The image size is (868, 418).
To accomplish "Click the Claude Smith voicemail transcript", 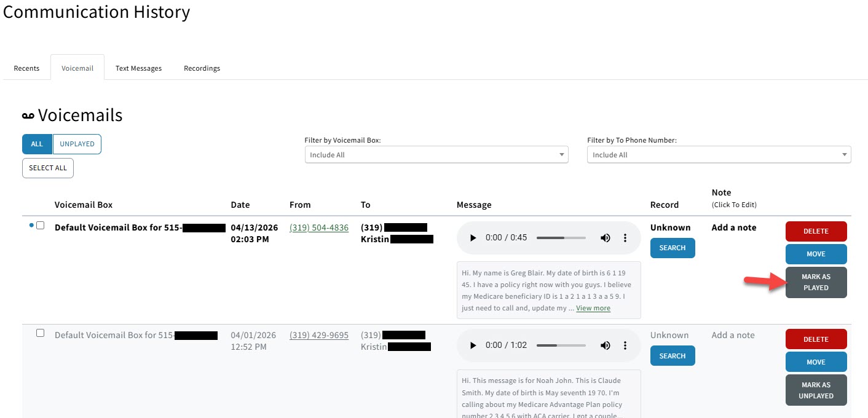I will (x=548, y=393).
